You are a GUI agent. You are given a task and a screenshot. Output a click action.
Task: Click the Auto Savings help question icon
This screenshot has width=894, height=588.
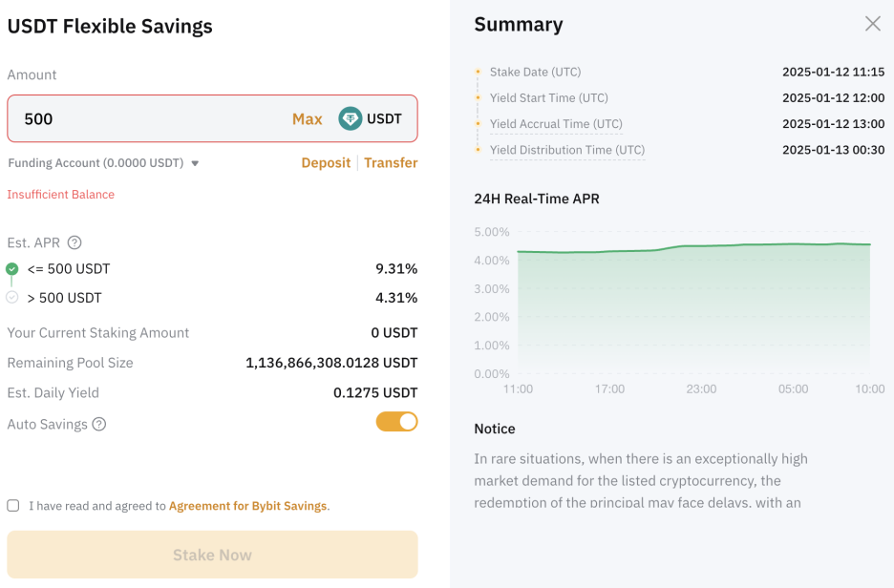[x=99, y=425]
